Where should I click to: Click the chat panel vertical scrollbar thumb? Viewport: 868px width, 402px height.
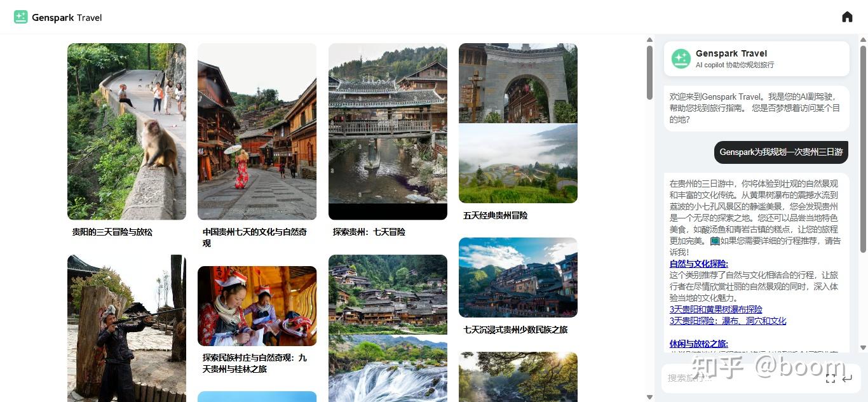click(863, 149)
